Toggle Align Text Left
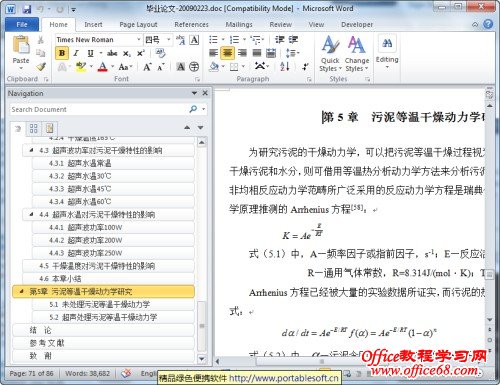500x385 pixels. pos(213,53)
